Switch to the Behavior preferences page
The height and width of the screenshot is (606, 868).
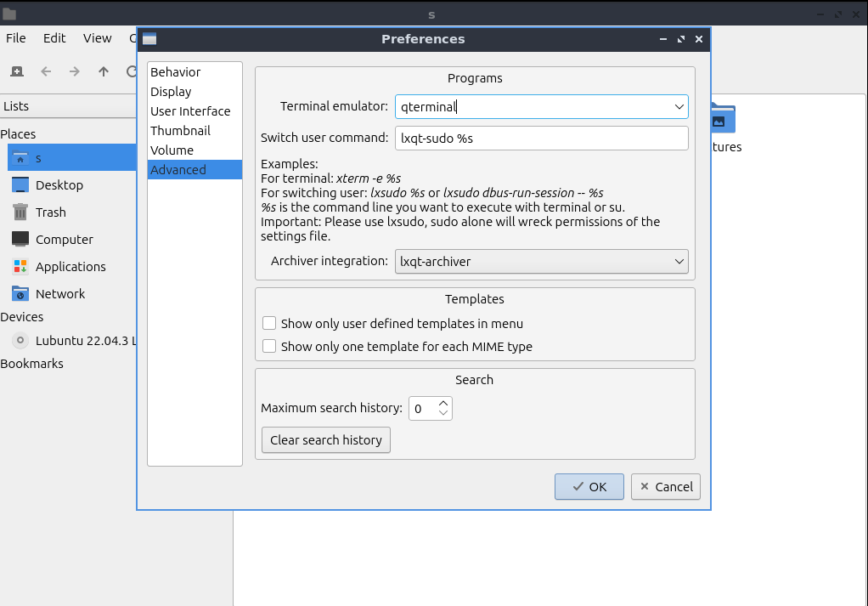tap(176, 72)
